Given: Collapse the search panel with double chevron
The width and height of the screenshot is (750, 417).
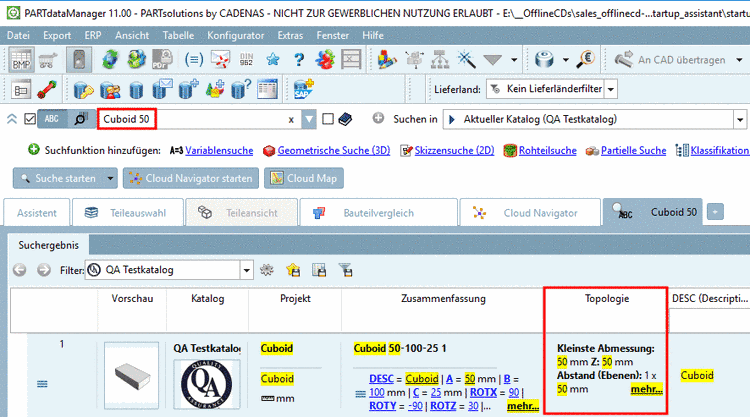Looking at the screenshot, I should [12, 119].
